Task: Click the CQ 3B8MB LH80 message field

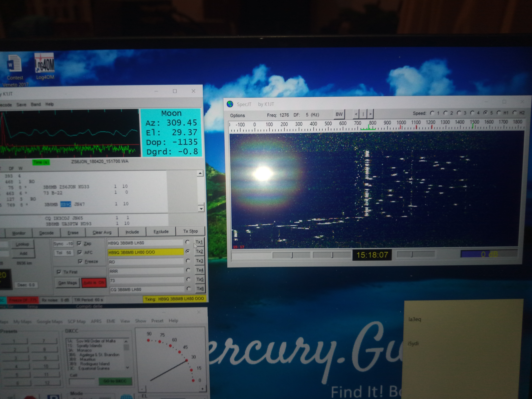Action: point(147,289)
